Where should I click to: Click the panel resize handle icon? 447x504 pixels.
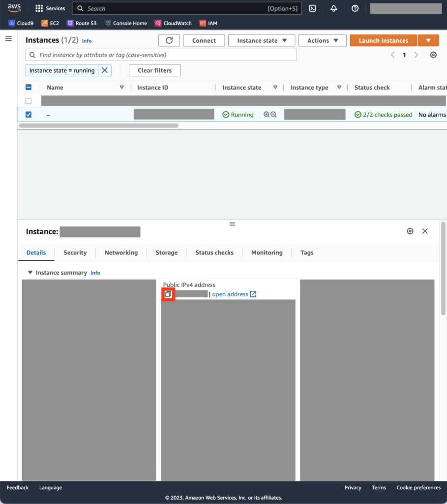(x=232, y=224)
